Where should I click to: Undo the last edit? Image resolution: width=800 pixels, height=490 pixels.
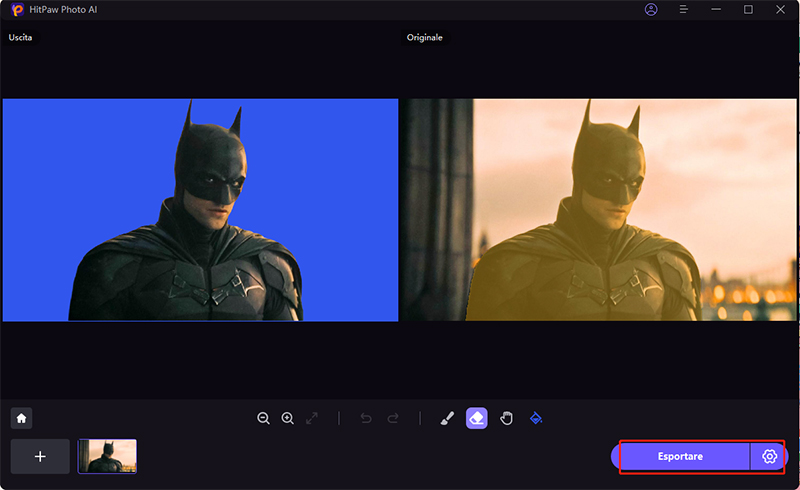366,418
